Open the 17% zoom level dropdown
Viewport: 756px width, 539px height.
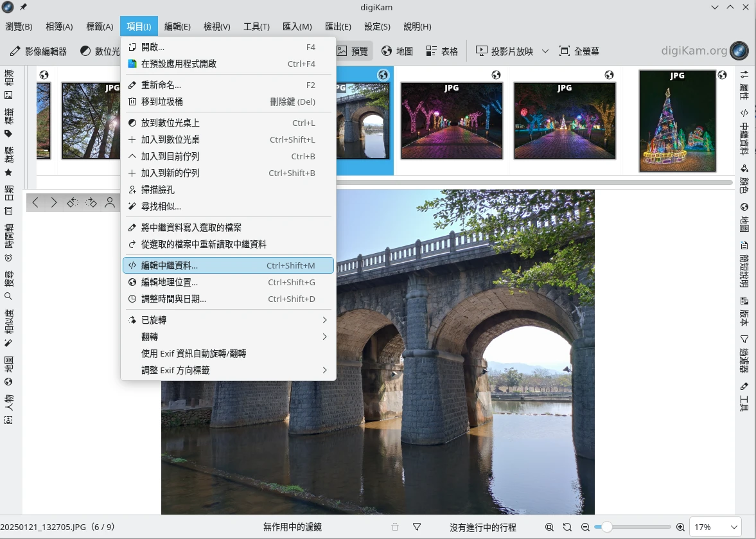point(715,527)
